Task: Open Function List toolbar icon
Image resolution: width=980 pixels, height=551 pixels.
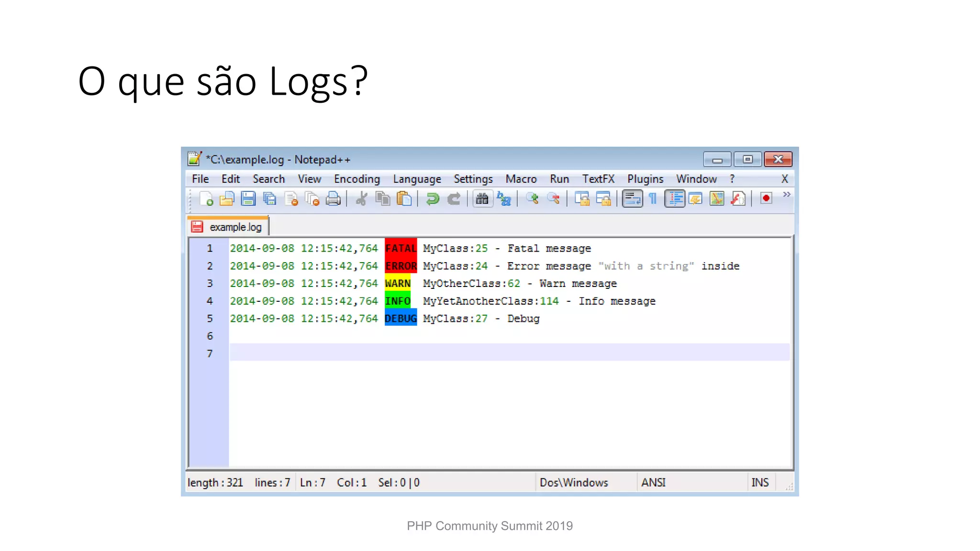Action: pos(738,198)
